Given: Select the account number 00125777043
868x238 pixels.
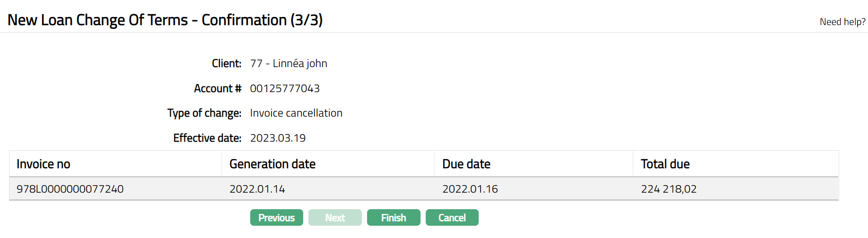Looking at the screenshot, I should coord(285,88).
